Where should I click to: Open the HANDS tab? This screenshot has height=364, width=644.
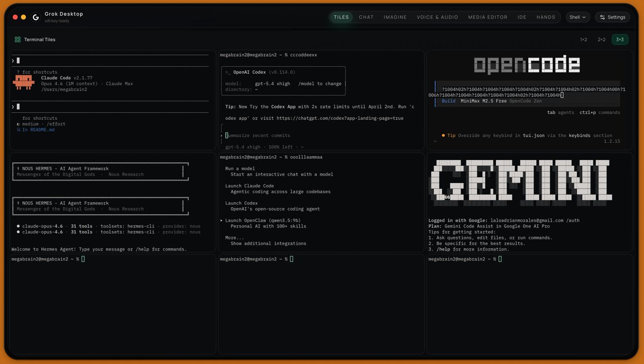pyautogui.click(x=546, y=17)
